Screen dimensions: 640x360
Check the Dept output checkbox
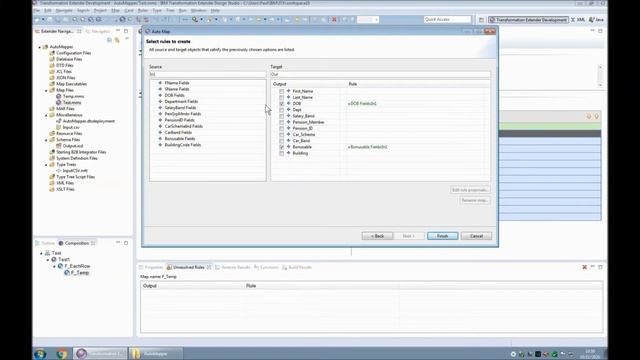point(282,110)
